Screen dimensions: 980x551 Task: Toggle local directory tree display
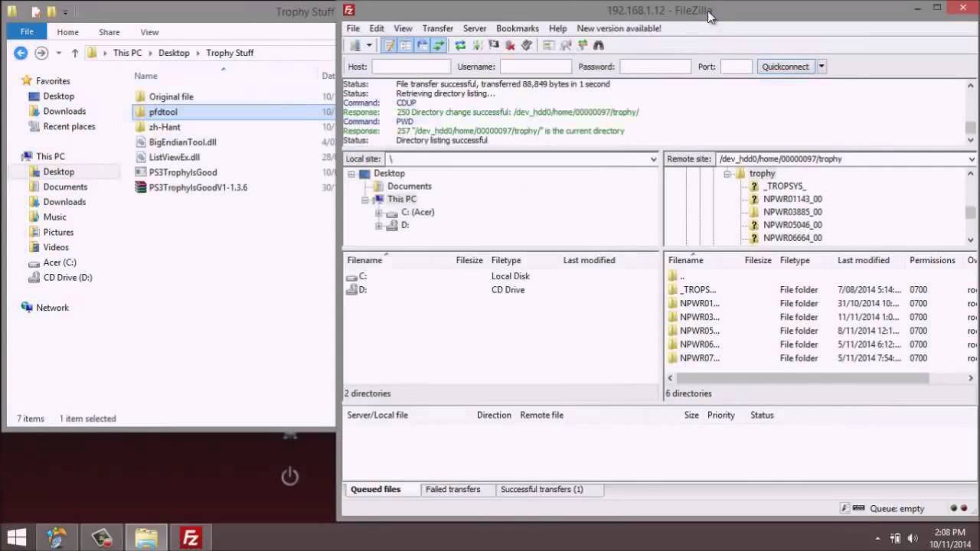(x=406, y=46)
